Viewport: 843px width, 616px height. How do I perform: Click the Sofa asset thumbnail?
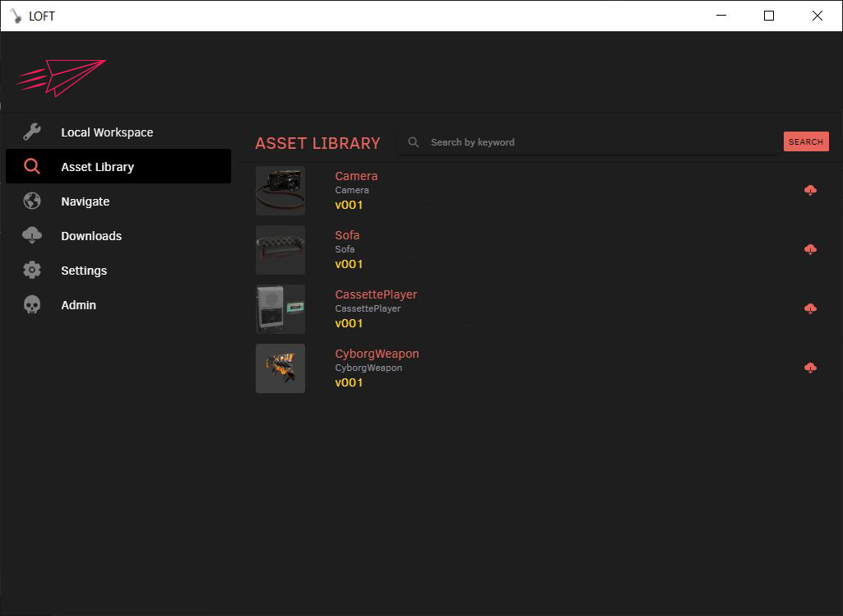tap(280, 249)
